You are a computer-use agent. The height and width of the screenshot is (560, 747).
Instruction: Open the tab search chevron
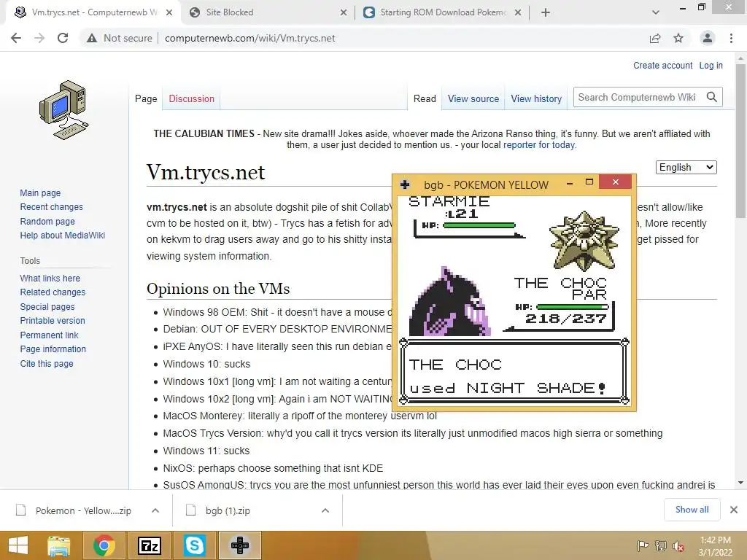click(x=656, y=12)
